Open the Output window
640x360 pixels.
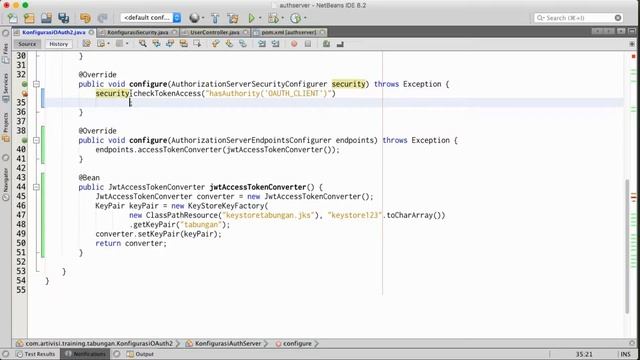(140, 354)
